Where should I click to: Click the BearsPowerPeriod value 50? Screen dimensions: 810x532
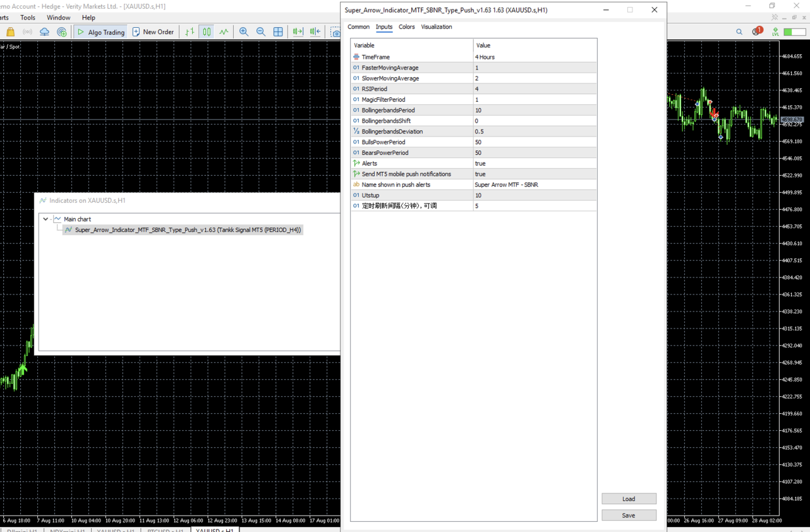[x=535, y=153]
